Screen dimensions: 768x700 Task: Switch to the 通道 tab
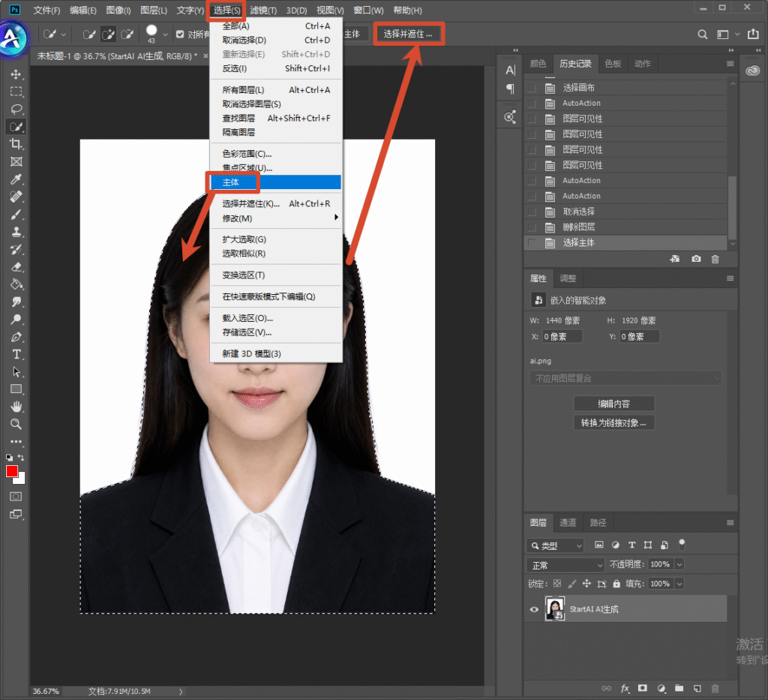pyautogui.click(x=568, y=523)
